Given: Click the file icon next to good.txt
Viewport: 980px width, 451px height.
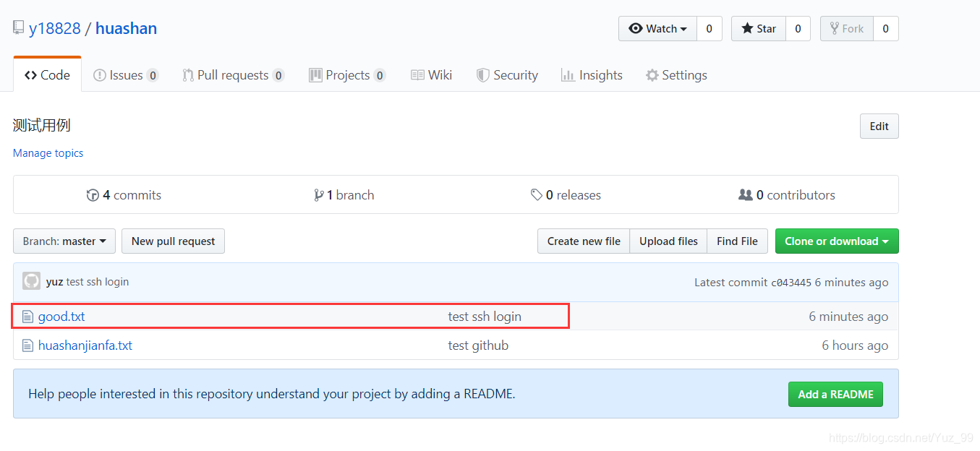Looking at the screenshot, I should (28, 317).
